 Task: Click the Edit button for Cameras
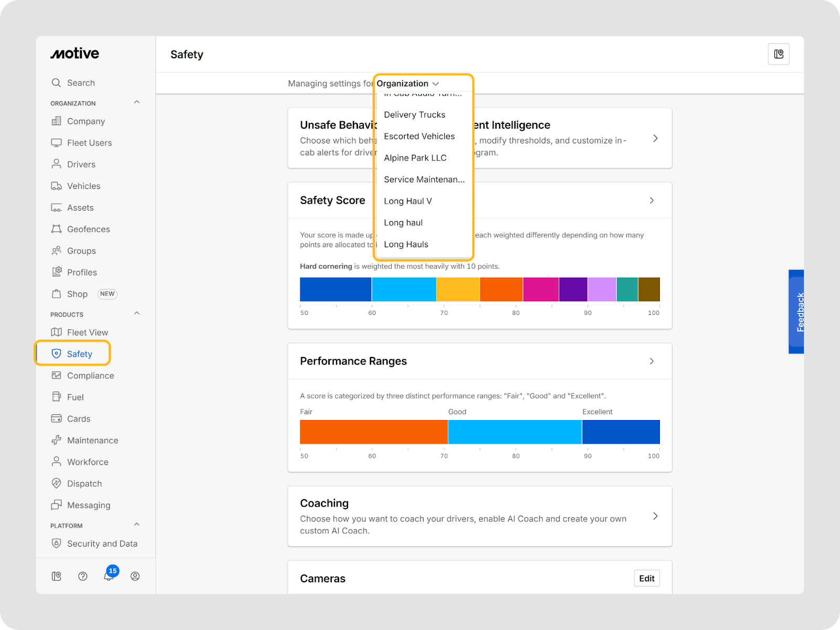[646, 578]
